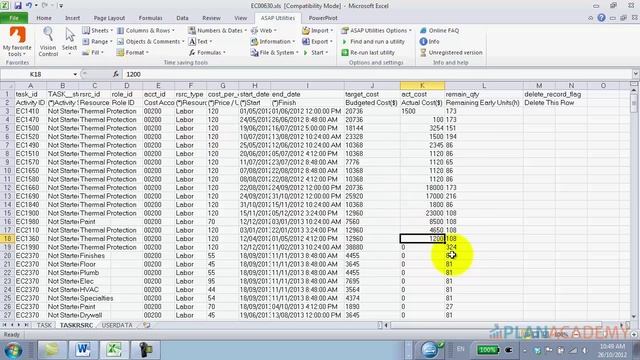Switch to the PowerPivot tab
Screen dimensions: 640x360
click(322, 18)
